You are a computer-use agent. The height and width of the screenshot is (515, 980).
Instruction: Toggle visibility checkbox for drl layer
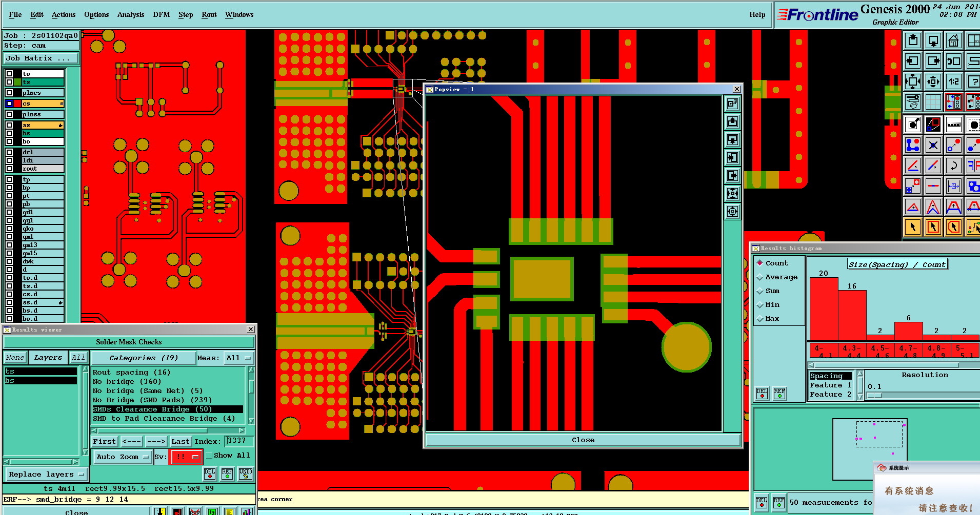coord(9,152)
